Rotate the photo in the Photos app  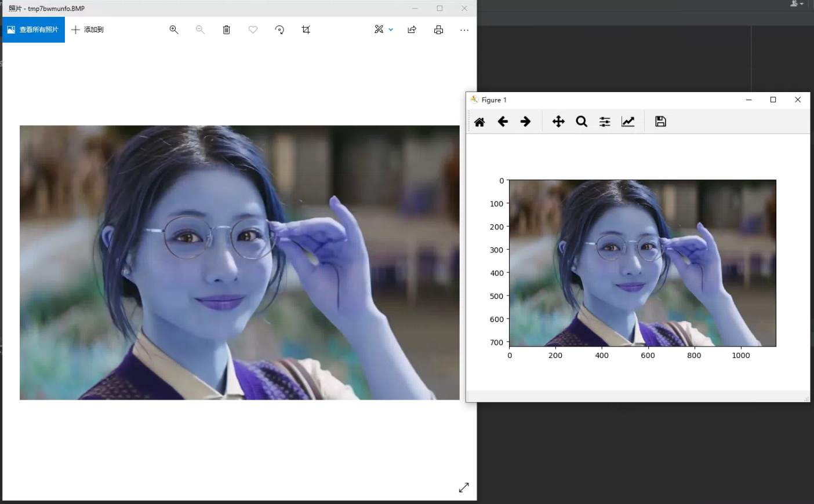tap(279, 30)
